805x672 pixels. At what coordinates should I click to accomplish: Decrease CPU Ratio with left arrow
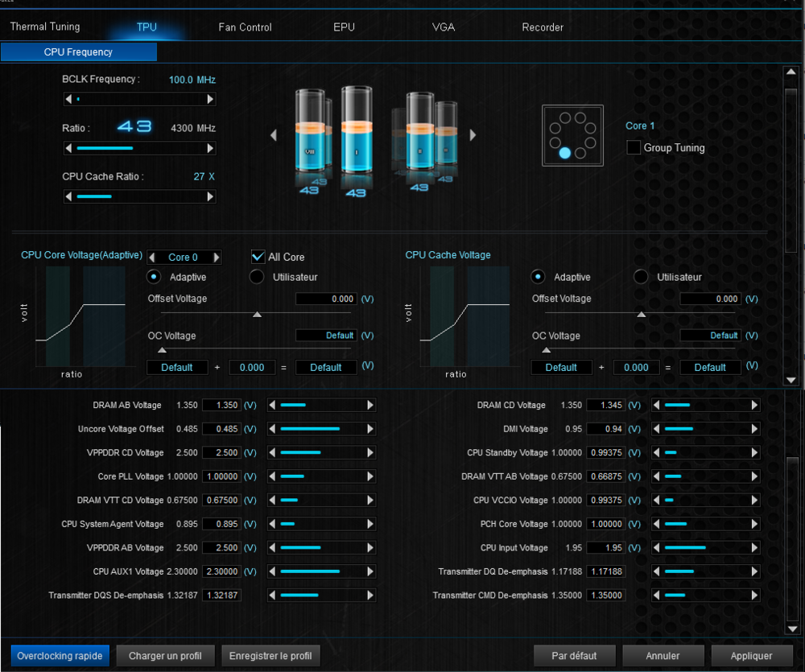pyautogui.click(x=68, y=148)
